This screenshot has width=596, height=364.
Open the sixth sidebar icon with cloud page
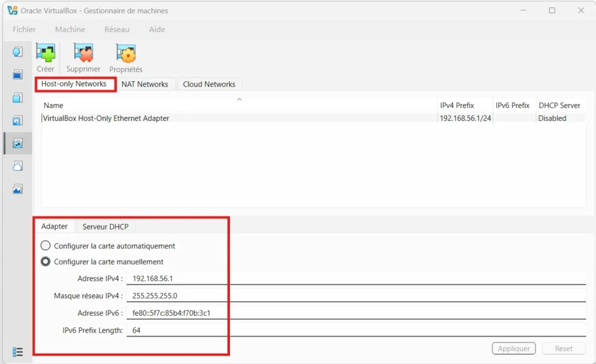[17, 166]
